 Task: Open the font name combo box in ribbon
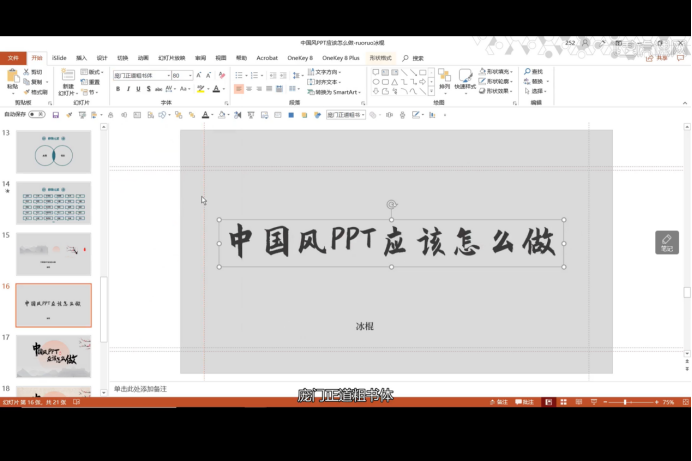pos(142,75)
